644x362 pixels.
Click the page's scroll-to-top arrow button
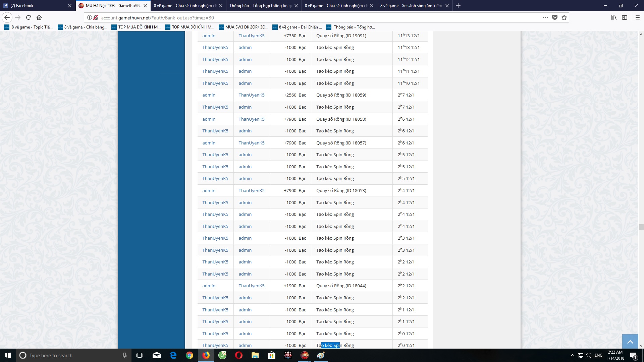point(630,342)
